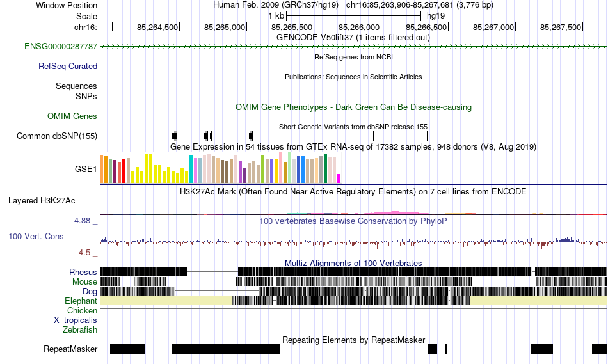Click the Elephant species label

[81, 301]
